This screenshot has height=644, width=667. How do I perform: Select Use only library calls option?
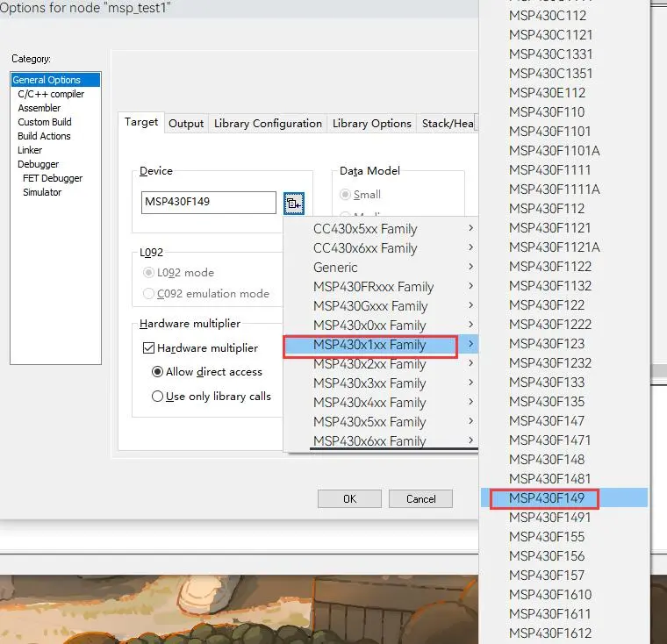pyautogui.click(x=158, y=397)
